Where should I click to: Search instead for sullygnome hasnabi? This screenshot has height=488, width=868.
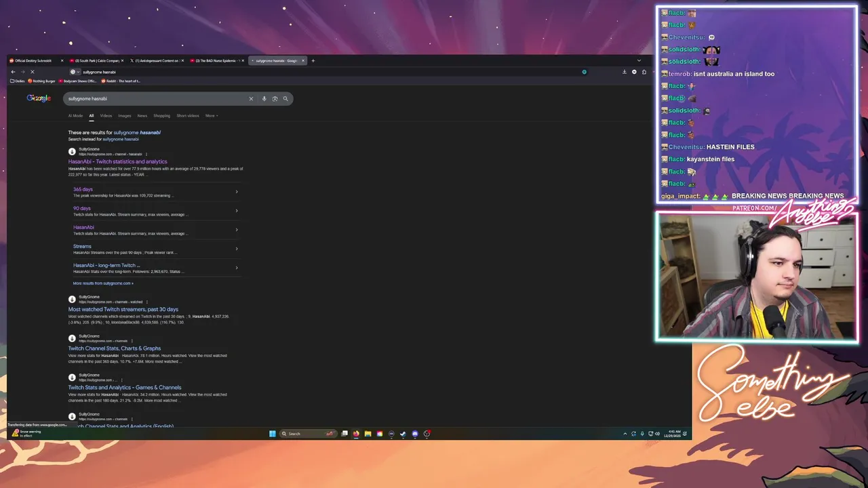pos(121,140)
